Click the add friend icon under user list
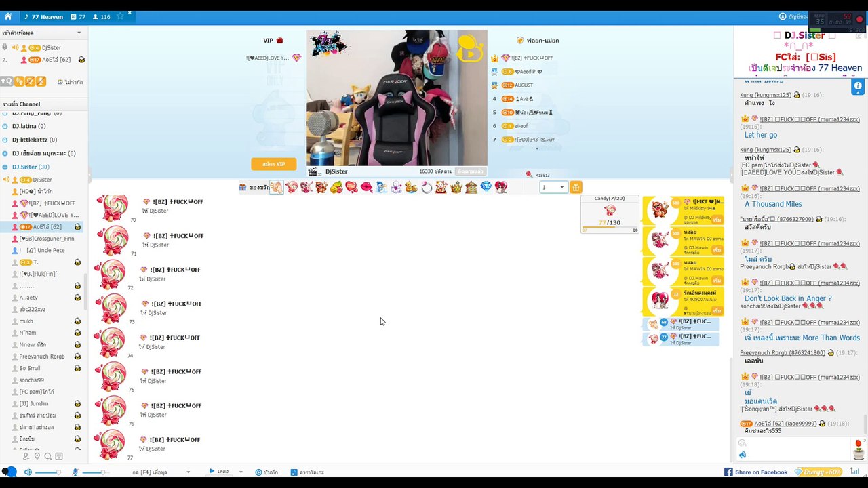Screen dimensions: 868x488 point(26,456)
